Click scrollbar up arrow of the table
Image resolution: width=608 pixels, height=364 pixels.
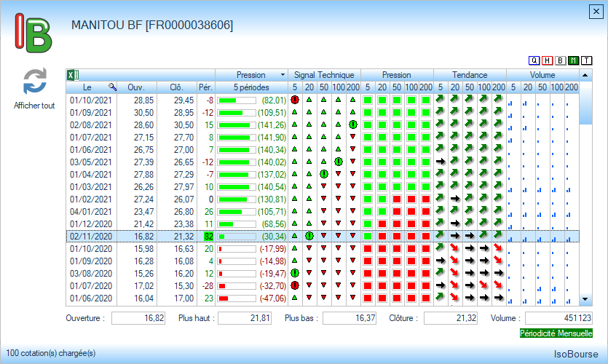coord(585,75)
